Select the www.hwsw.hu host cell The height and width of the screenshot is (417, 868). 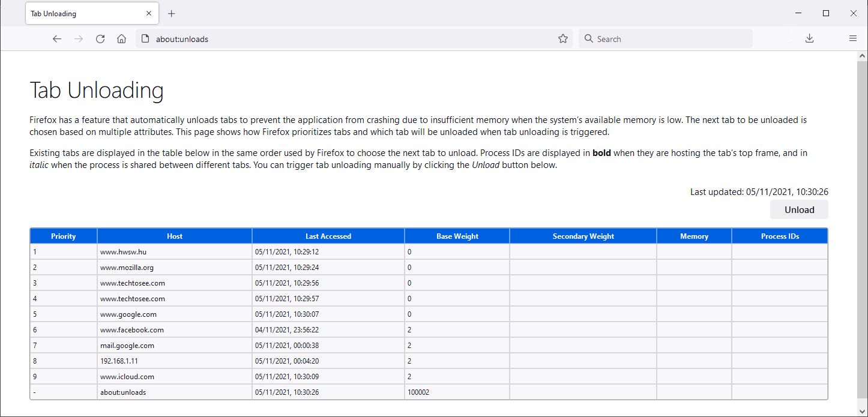pos(175,252)
